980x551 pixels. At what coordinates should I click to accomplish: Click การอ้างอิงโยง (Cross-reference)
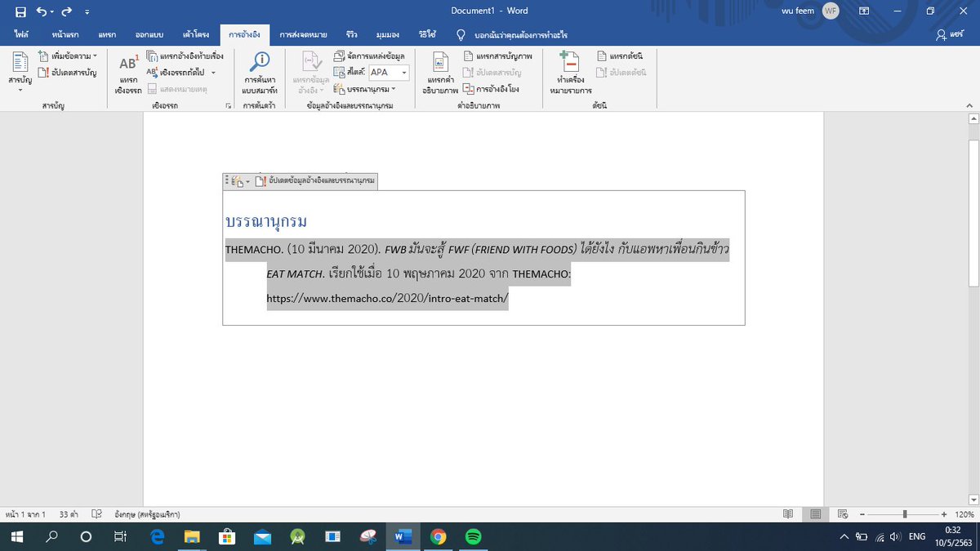tap(491, 89)
